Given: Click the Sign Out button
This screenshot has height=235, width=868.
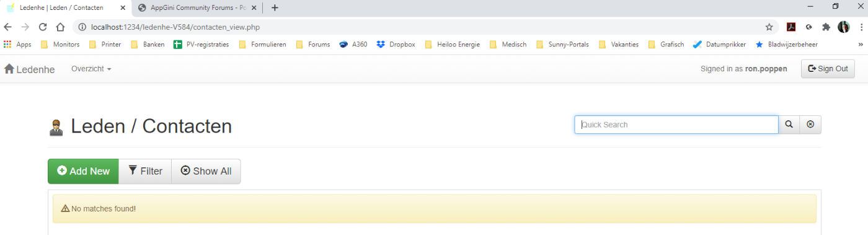Looking at the screenshot, I should [x=828, y=69].
